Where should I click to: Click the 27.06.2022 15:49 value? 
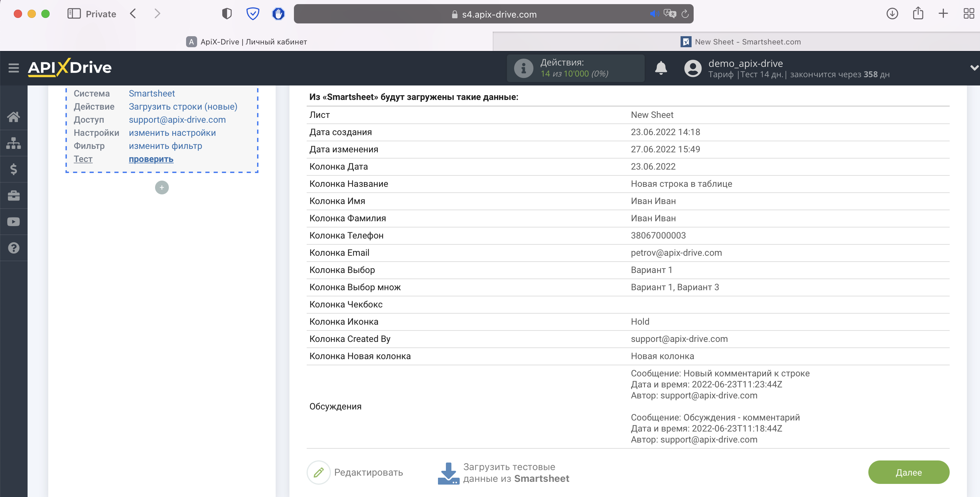665,149
